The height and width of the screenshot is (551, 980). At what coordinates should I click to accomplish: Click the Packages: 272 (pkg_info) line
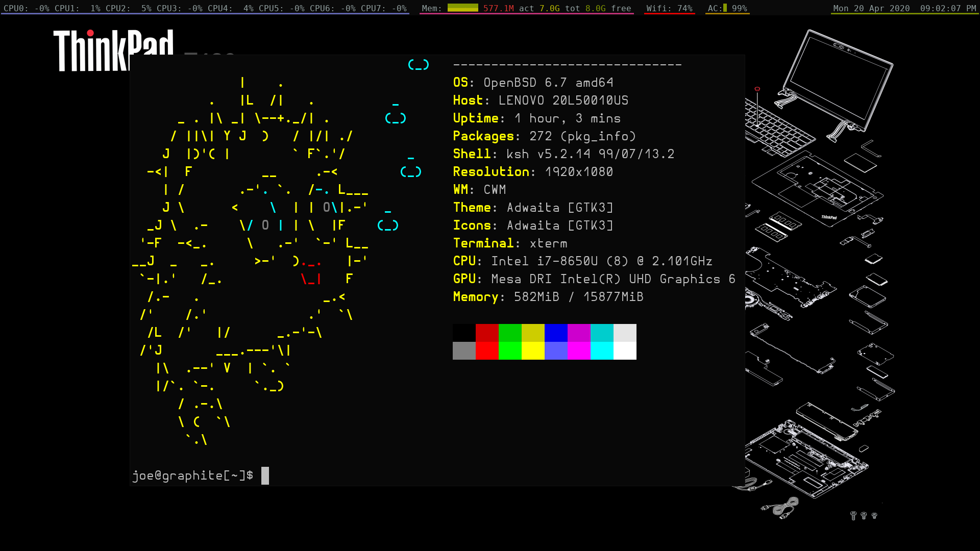[x=544, y=136]
